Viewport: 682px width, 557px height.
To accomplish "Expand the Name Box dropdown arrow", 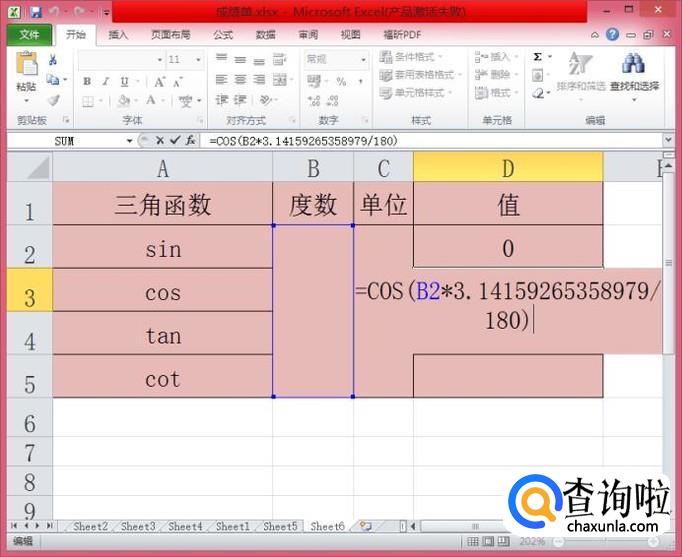I will coord(130,141).
